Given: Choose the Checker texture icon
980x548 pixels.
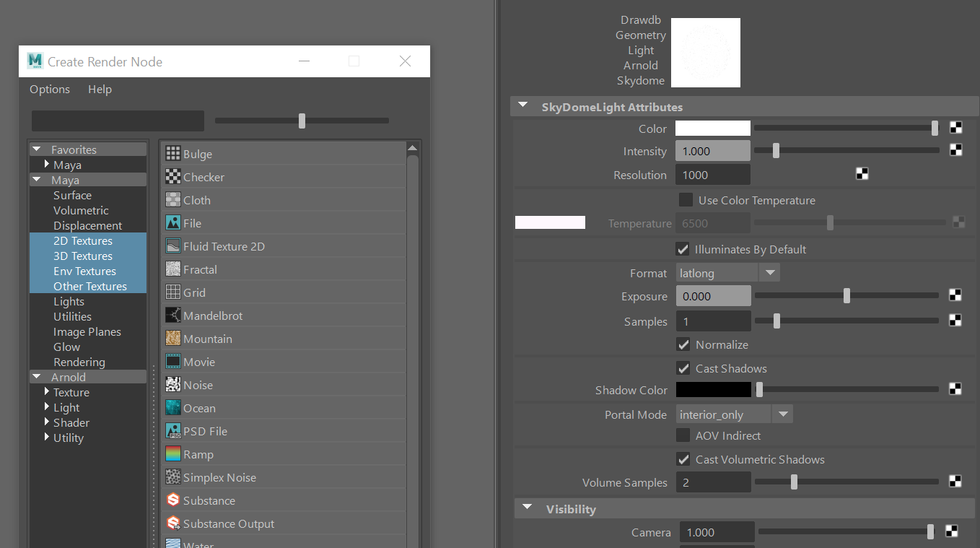Looking at the screenshot, I should tap(172, 177).
